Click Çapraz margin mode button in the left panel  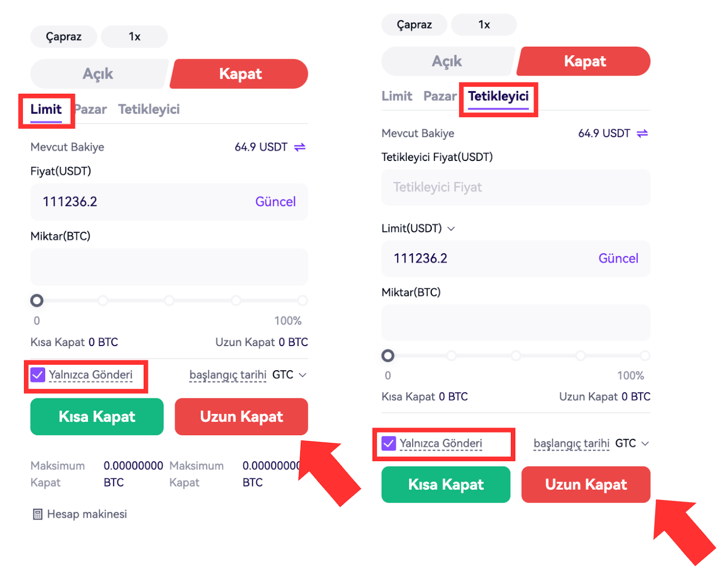tap(64, 37)
